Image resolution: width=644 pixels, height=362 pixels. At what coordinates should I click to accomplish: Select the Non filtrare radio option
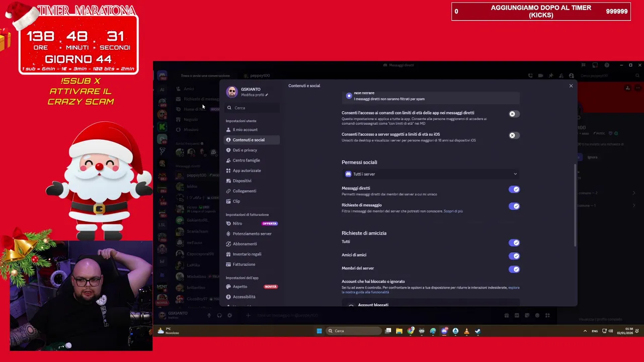coord(349,95)
